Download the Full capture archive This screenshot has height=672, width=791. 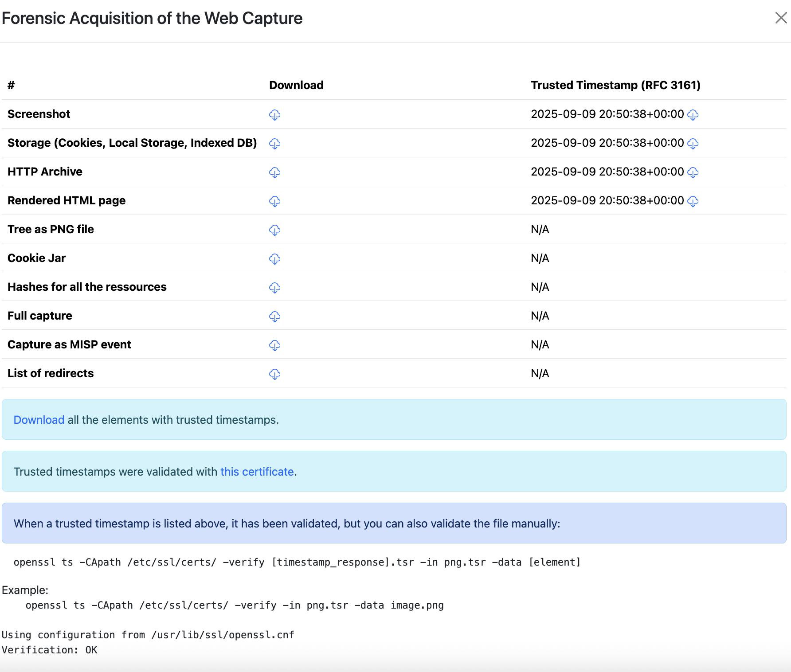(274, 316)
